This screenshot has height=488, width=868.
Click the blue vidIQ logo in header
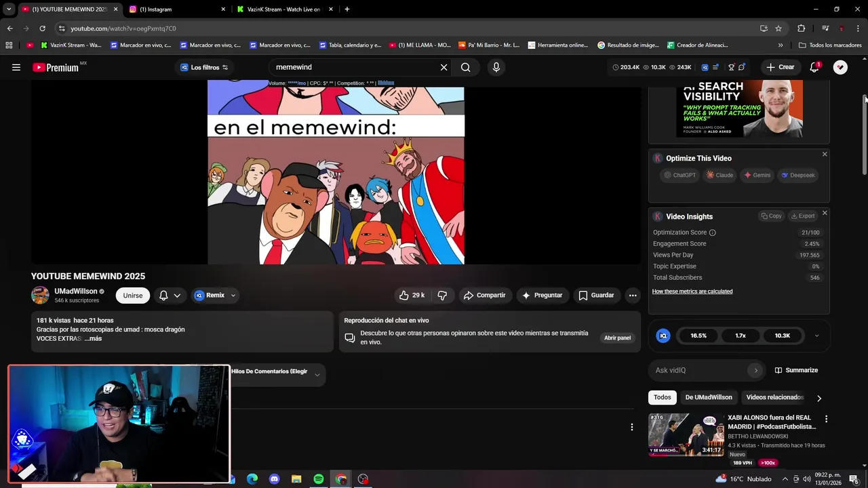tap(705, 67)
